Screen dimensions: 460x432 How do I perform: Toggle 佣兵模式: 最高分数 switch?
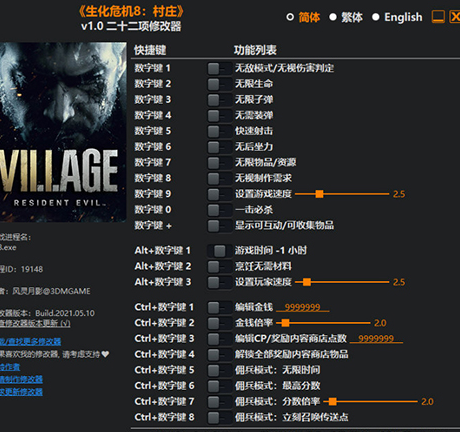coord(219,386)
